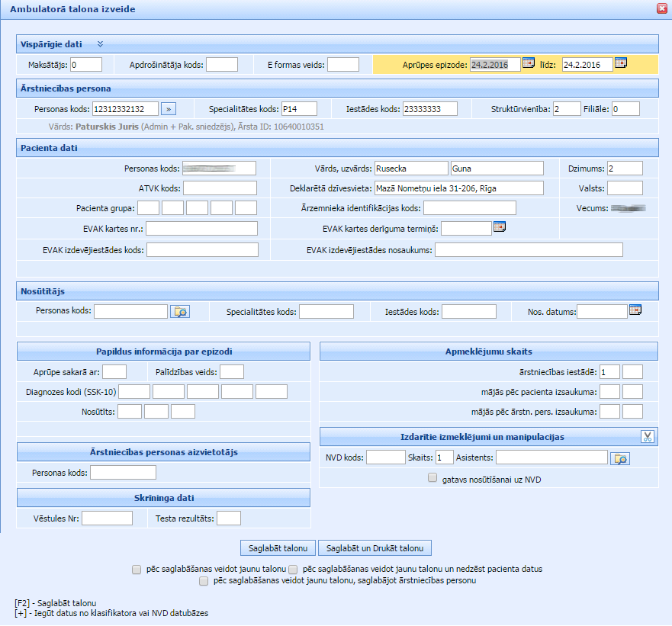Click lookup icon beside Nosūtītājs Personas kods
The image size is (672, 626).
(179, 311)
